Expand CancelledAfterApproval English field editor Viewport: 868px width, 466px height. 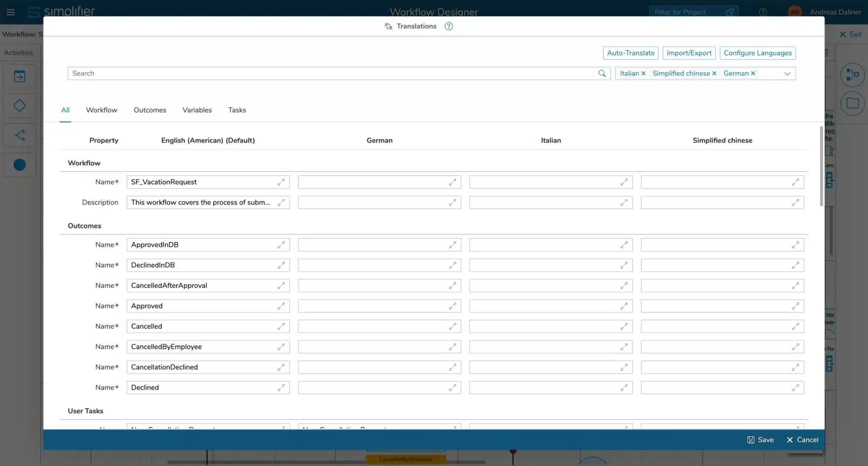[x=281, y=286]
